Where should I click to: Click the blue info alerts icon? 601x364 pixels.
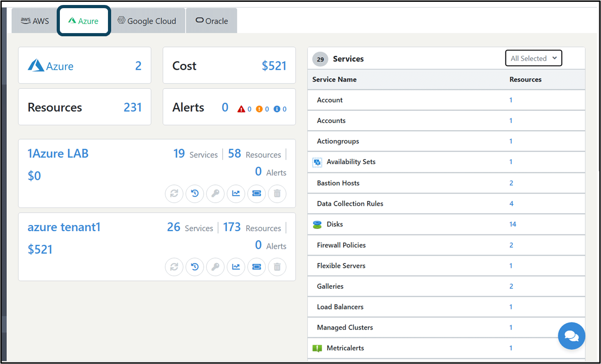[277, 109]
